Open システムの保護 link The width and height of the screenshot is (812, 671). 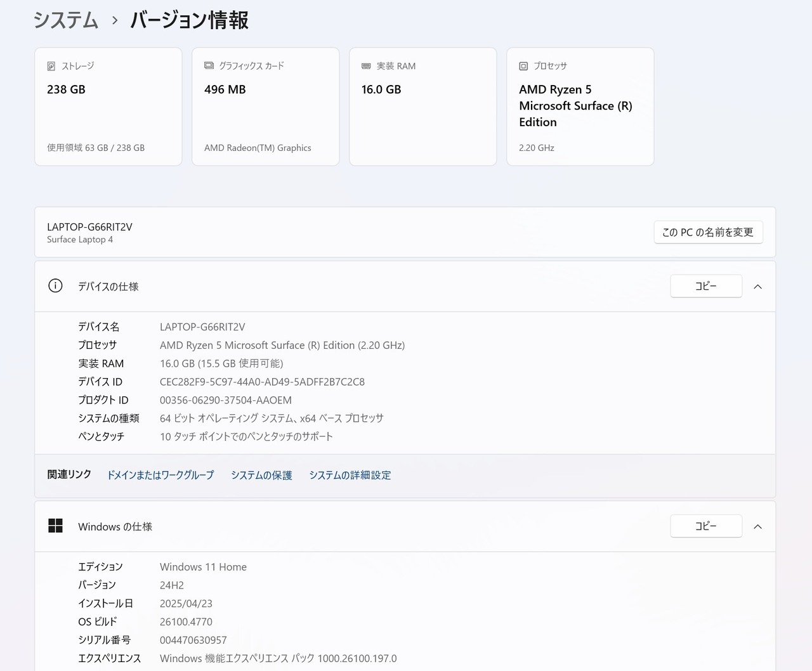tap(261, 475)
